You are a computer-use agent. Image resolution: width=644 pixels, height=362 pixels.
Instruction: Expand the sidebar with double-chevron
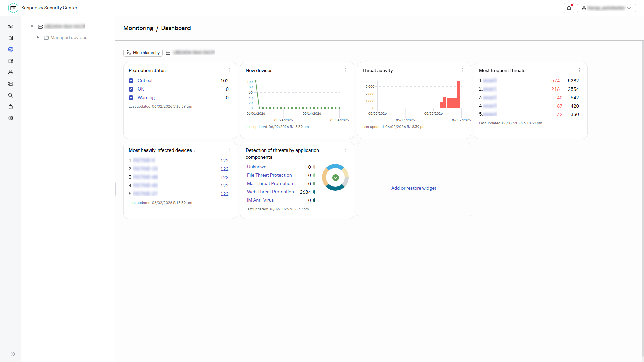coord(13,354)
